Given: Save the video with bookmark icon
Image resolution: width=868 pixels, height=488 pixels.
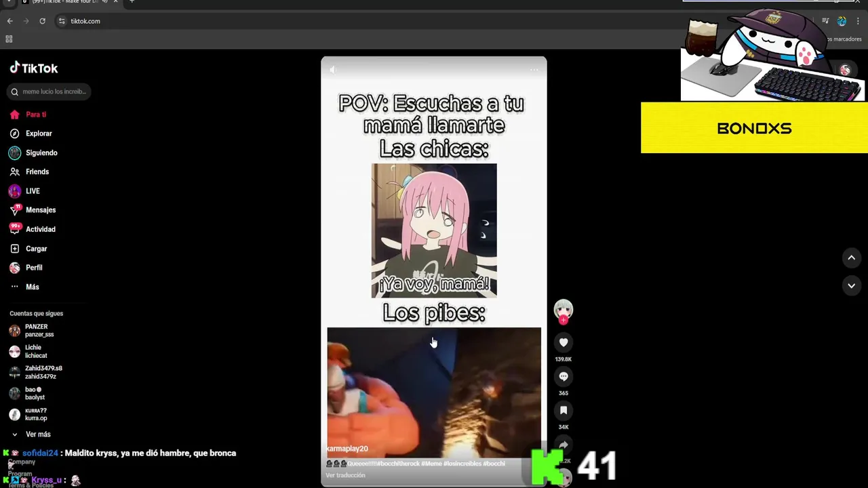Looking at the screenshot, I should (x=564, y=411).
